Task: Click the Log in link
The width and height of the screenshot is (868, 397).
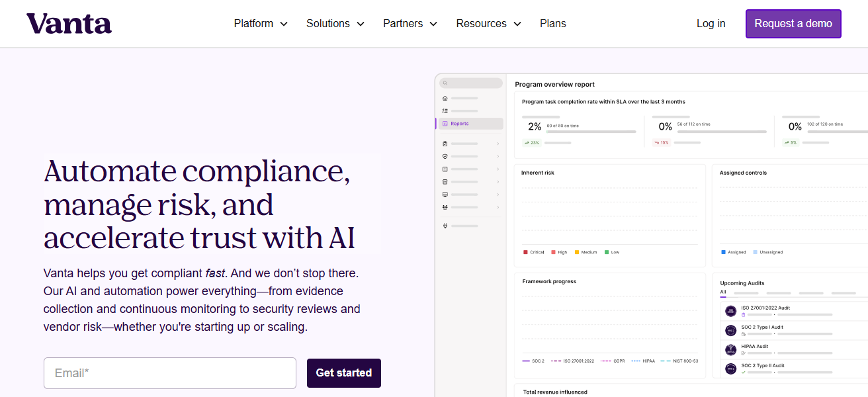Action: pyautogui.click(x=711, y=24)
